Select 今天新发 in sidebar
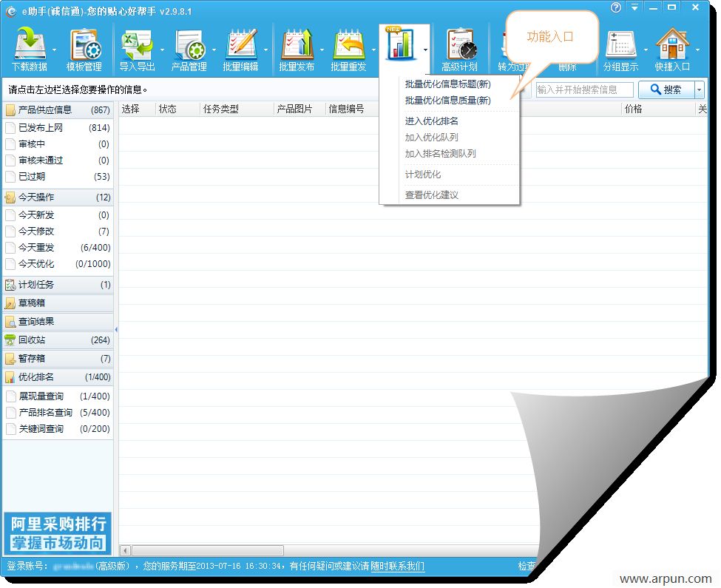Image resolution: width=721 pixels, height=588 pixels. (58, 215)
